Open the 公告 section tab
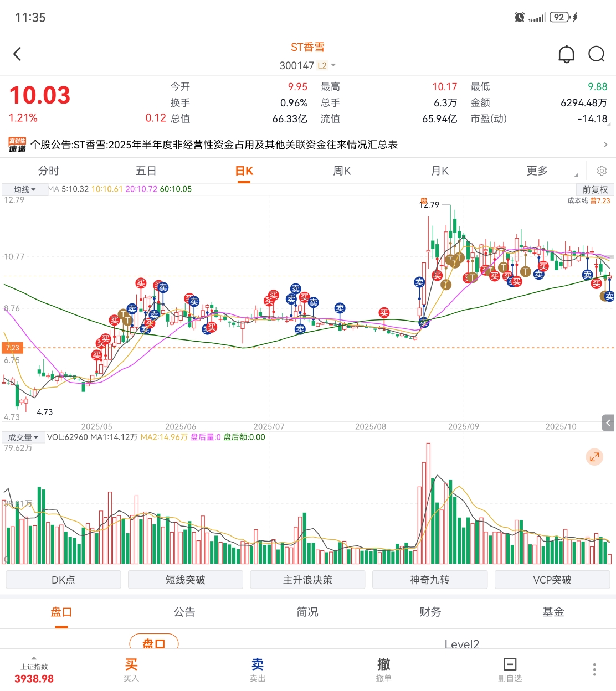This screenshot has height=691, width=616. 184,612
